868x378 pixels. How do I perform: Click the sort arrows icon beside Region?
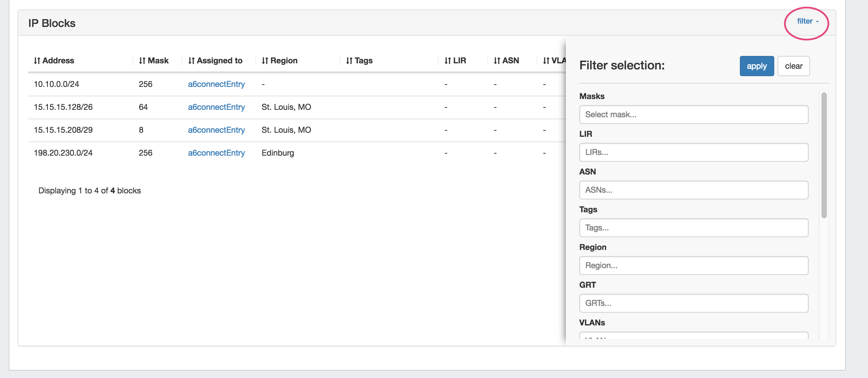[265, 61]
